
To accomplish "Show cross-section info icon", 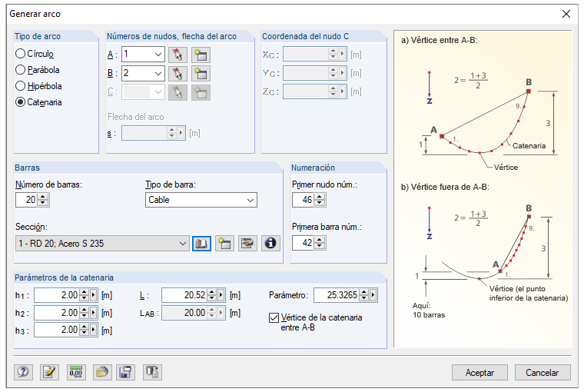I will click(270, 244).
